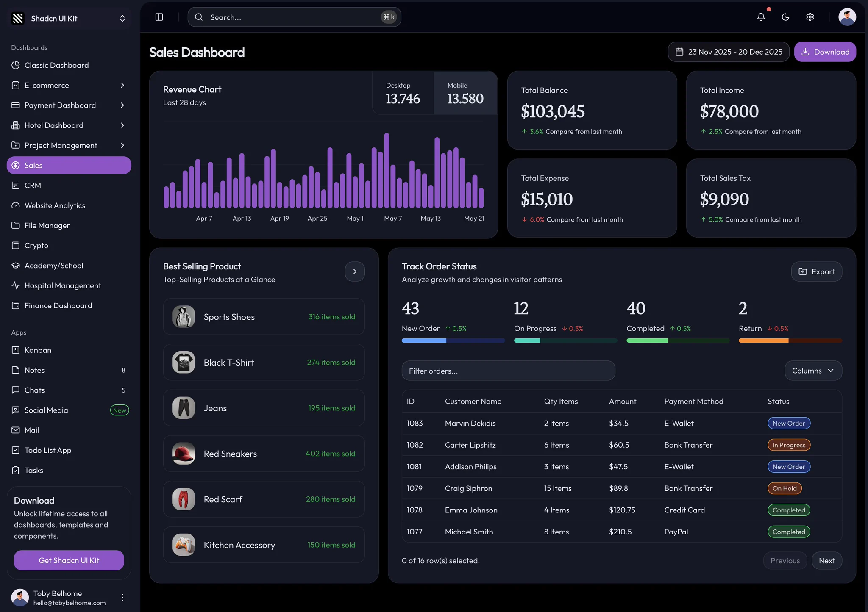Select the Red Sneakers product thumbnail
Viewport: 868px width, 612px height.
point(184,453)
